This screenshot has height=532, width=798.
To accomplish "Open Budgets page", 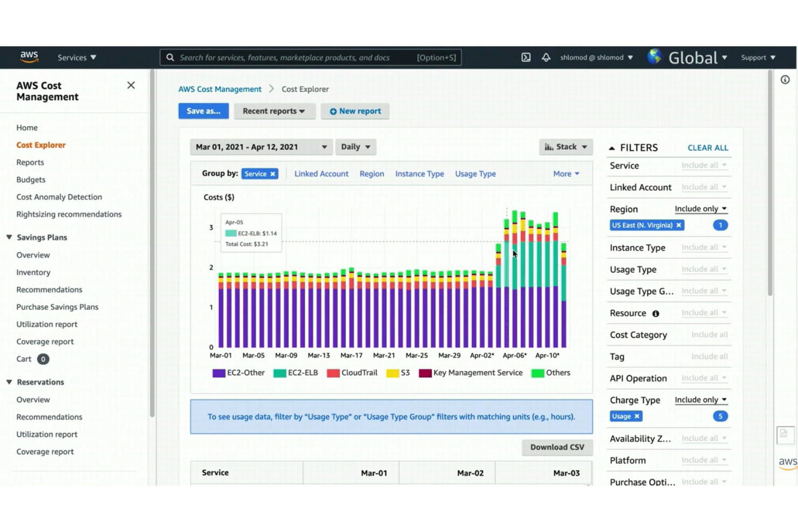I will (x=31, y=179).
